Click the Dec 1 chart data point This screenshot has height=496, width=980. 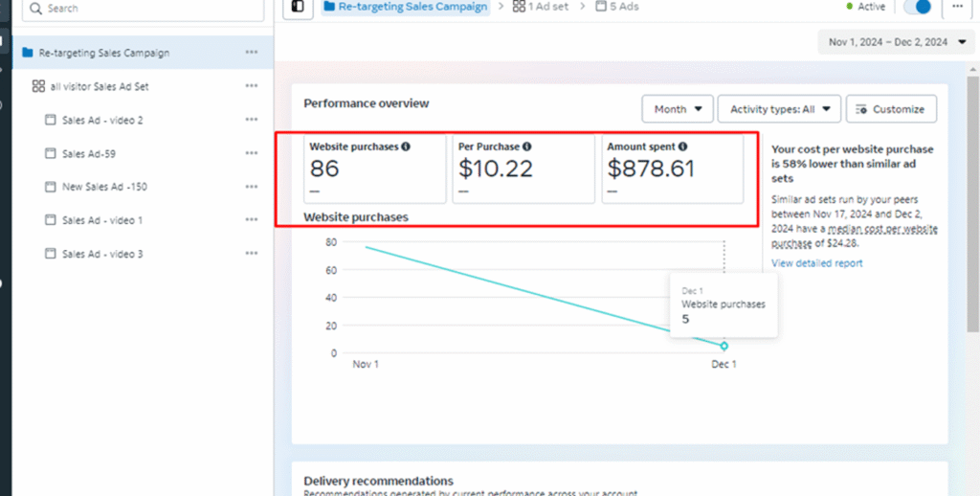tap(724, 346)
